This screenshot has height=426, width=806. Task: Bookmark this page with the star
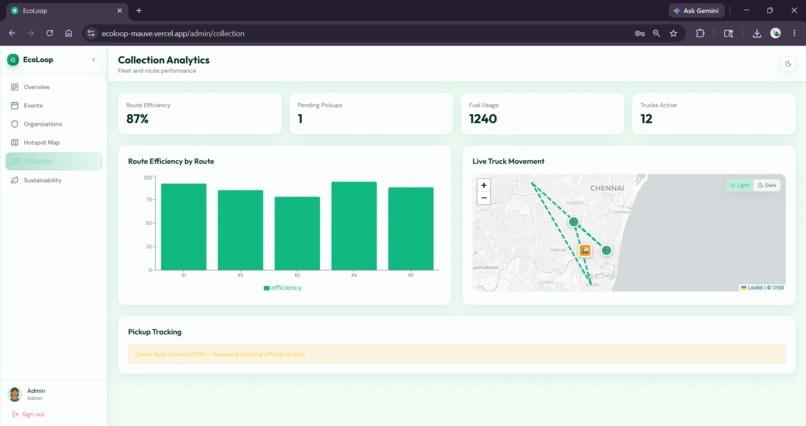click(673, 33)
